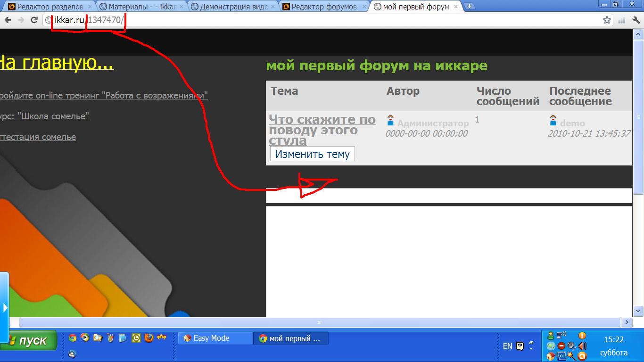The width and height of the screenshot is (644, 362).
Task: Switch to the "Демонстрация видо" tab
Action: 229,7
